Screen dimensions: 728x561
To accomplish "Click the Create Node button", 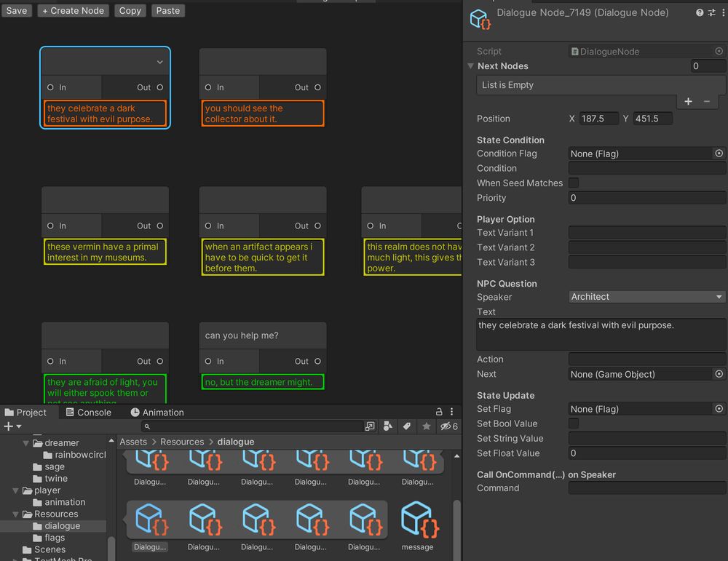I will coord(73,11).
